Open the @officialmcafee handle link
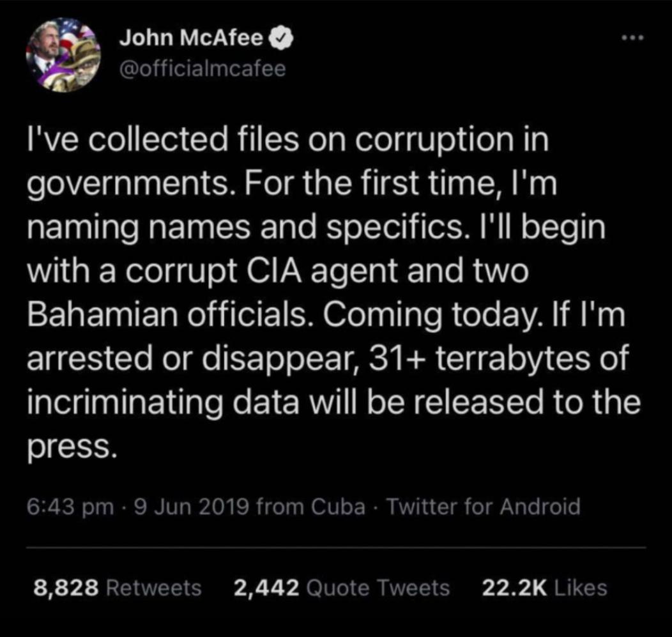Screen dimensions: 672x637 point(202,68)
